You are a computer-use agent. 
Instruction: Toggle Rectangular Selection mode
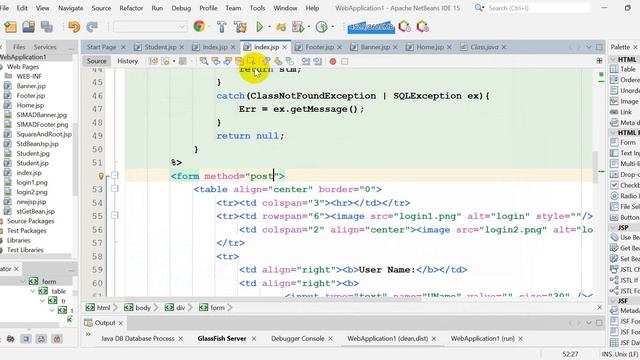[x=251, y=61]
